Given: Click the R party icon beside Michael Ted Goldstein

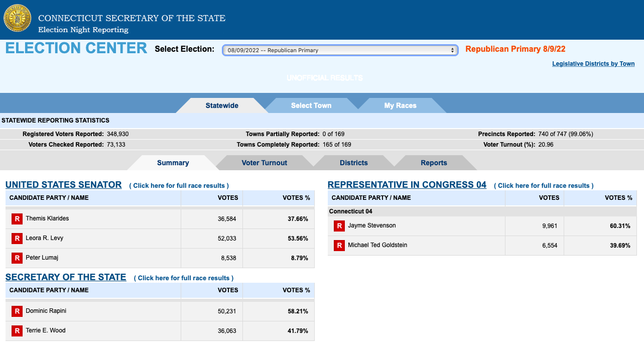Looking at the screenshot, I should [x=339, y=246].
